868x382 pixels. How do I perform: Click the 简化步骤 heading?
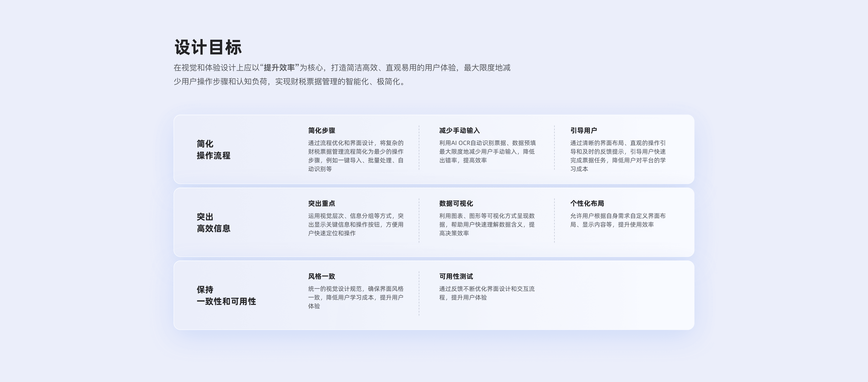click(x=321, y=130)
